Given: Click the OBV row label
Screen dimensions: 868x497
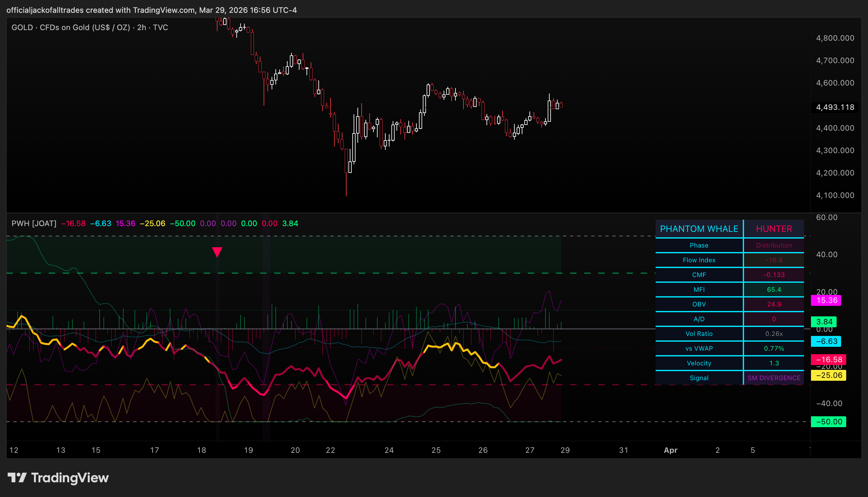Looking at the screenshot, I should tap(699, 304).
